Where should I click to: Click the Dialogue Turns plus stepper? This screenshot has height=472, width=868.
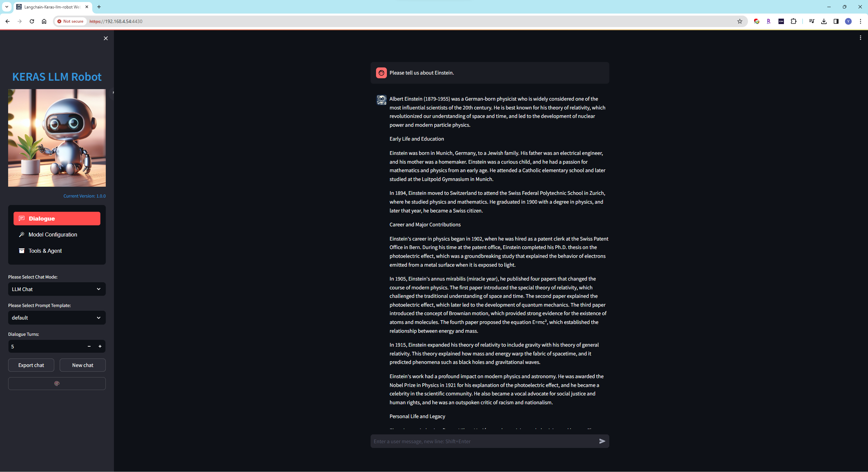pyautogui.click(x=100, y=346)
